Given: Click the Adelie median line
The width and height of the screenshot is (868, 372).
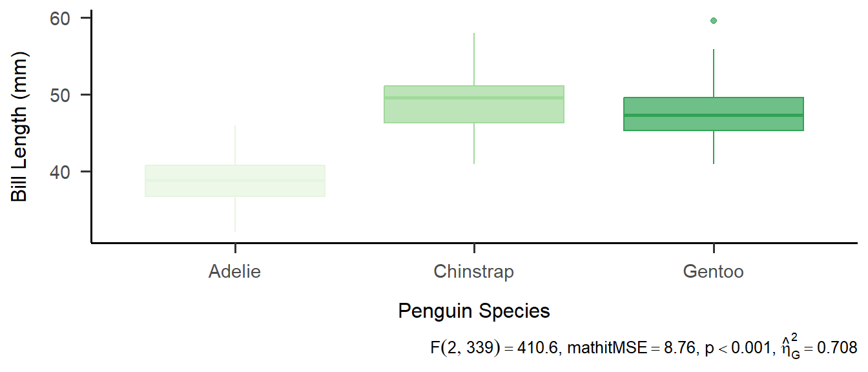Looking at the screenshot, I should pyautogui.click(x=235, y=180).
